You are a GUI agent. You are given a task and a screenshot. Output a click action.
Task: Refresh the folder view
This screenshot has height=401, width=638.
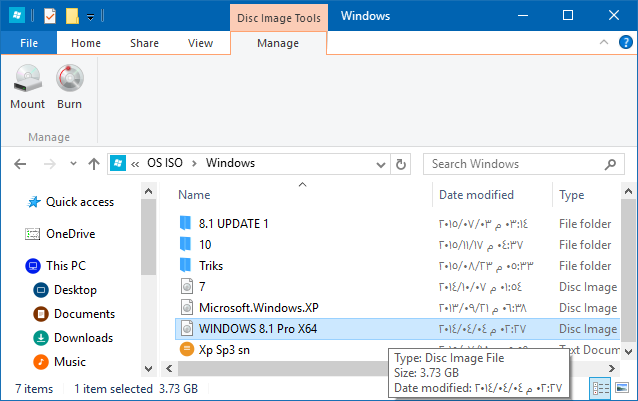[401, 164]
